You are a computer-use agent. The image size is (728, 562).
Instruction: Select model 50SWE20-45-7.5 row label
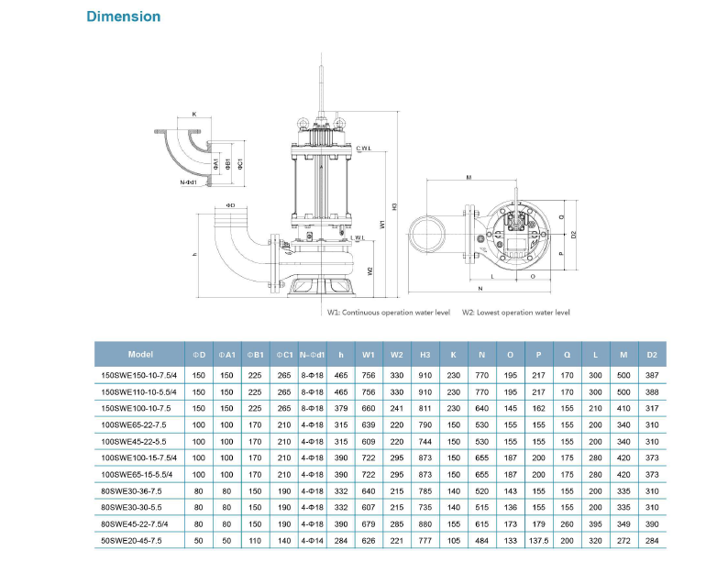click(130, 540)
